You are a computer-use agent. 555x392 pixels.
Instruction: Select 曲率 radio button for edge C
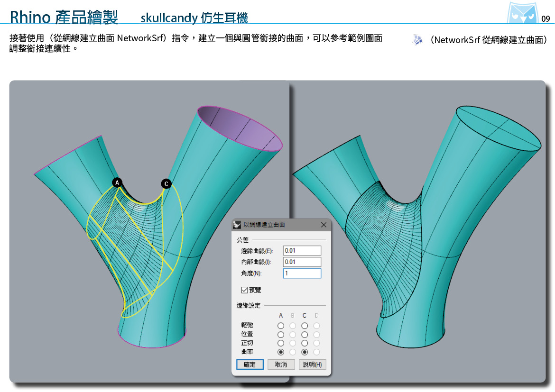click(305, 352)
